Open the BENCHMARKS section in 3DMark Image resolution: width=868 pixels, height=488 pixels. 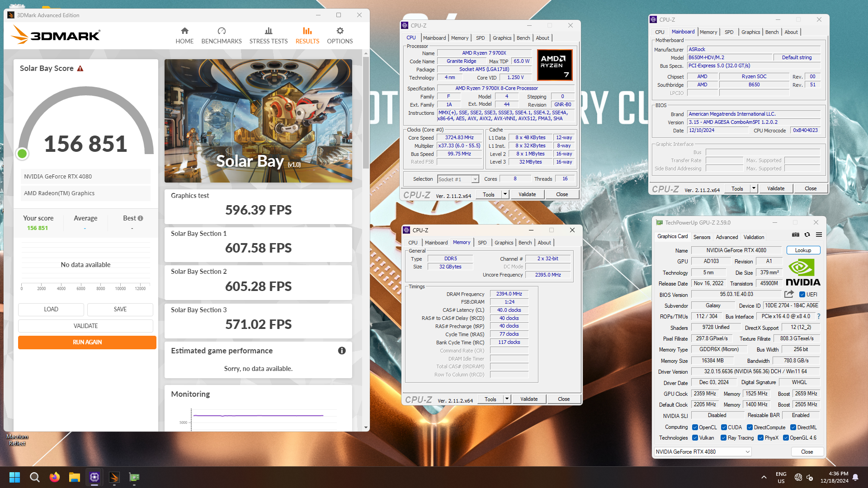(222, 36)
